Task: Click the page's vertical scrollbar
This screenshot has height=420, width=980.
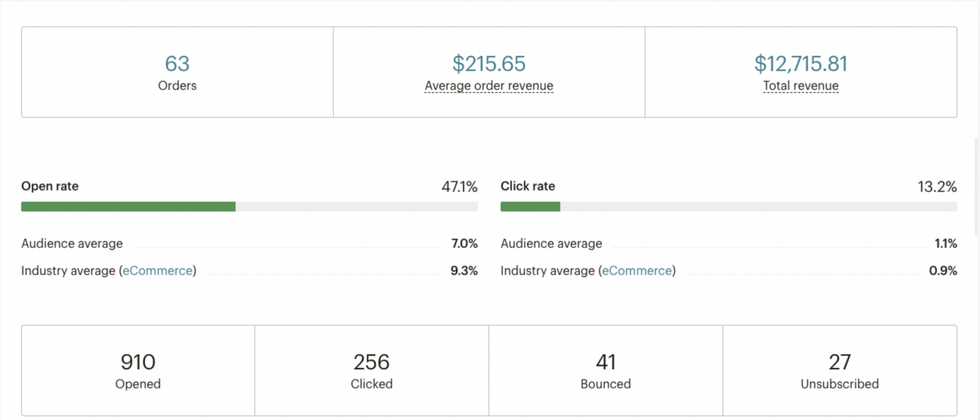Action: 976,187
